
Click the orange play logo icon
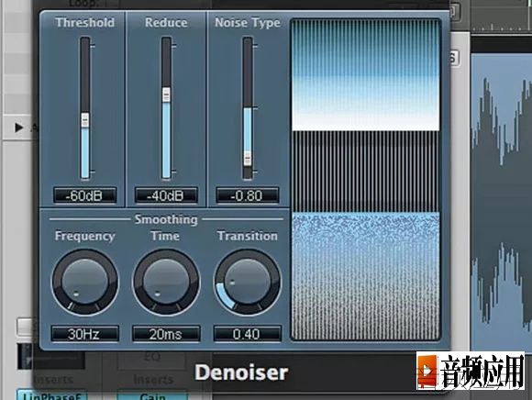click(427, 371)
